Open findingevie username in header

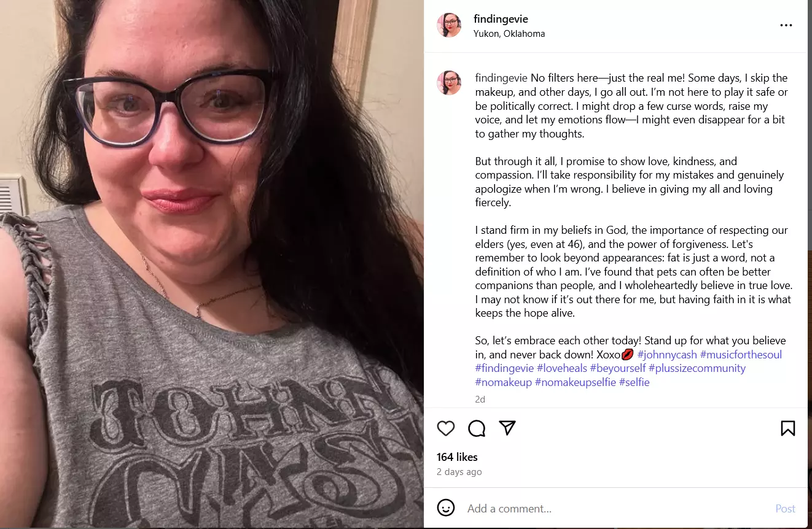click(x=501, y=19)
